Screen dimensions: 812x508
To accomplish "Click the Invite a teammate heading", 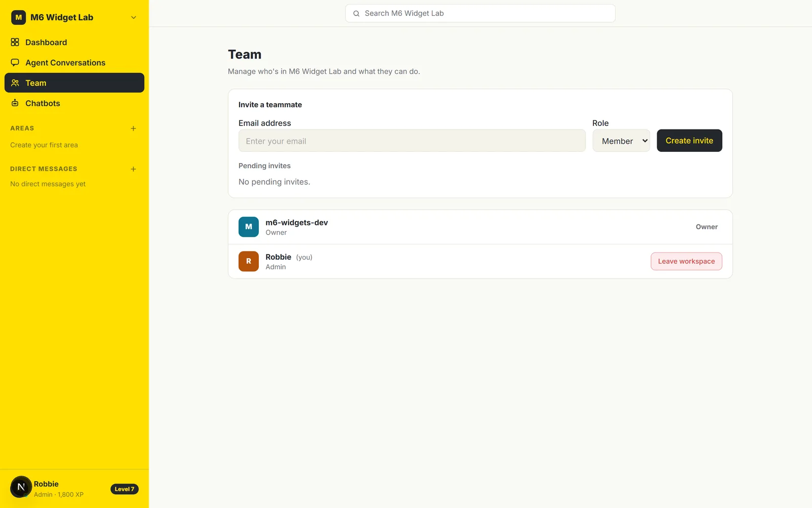I will pyautogui.click(x=270, y=105).
